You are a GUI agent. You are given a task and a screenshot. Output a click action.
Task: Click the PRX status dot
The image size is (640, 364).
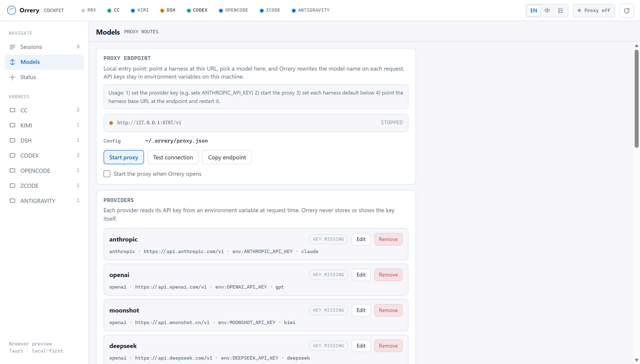pyautogui.click(x=83, y=10)
